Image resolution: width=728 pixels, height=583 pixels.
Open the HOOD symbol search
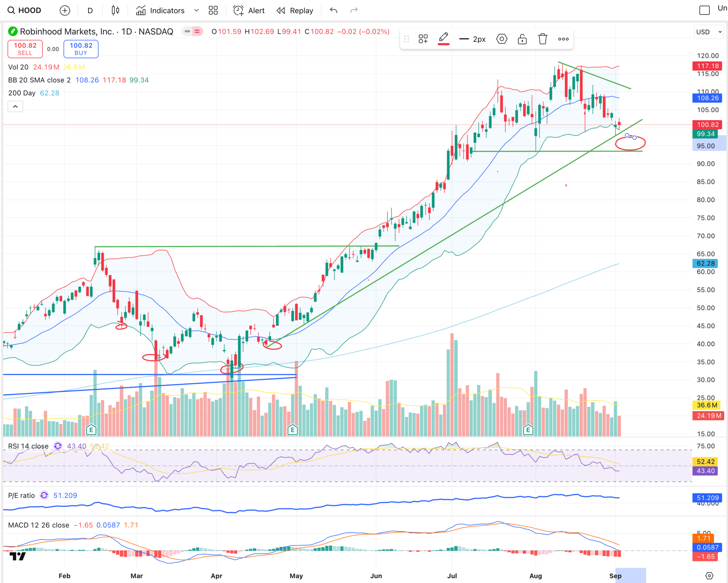tap(25, 10)
